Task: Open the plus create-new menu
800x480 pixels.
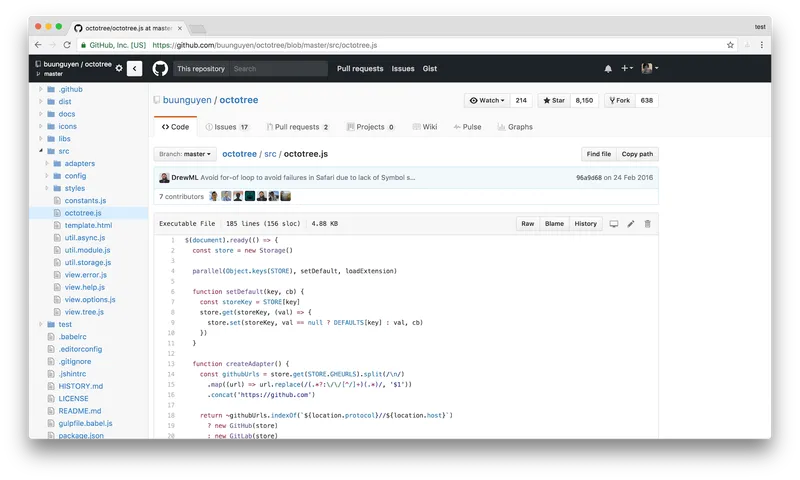Action: 627,68
